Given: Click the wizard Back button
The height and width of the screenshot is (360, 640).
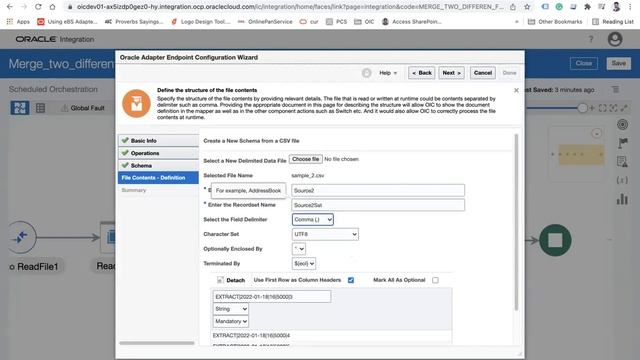Looking at the screenshot, I should click(422, 73).
